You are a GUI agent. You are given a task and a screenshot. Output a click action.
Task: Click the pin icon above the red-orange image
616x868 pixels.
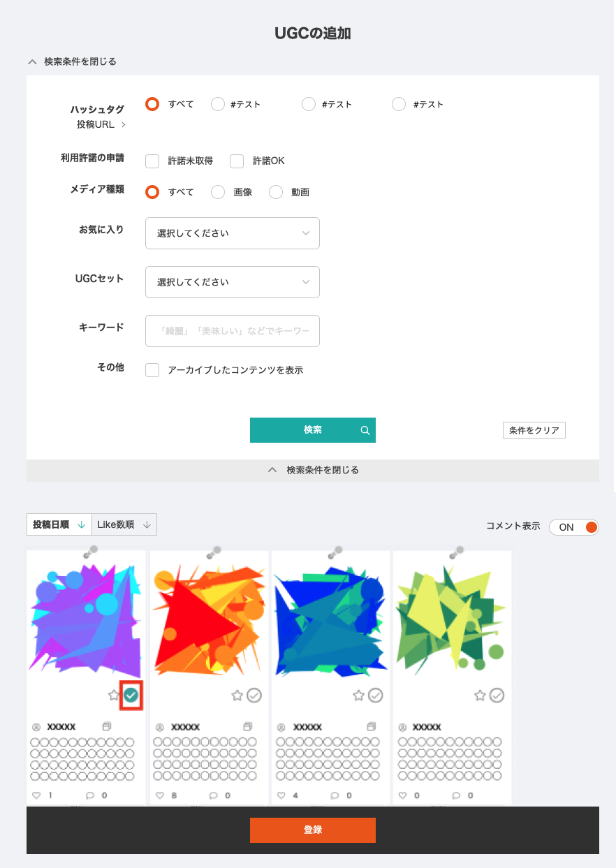pyautogui.click(x=213, y=552)
